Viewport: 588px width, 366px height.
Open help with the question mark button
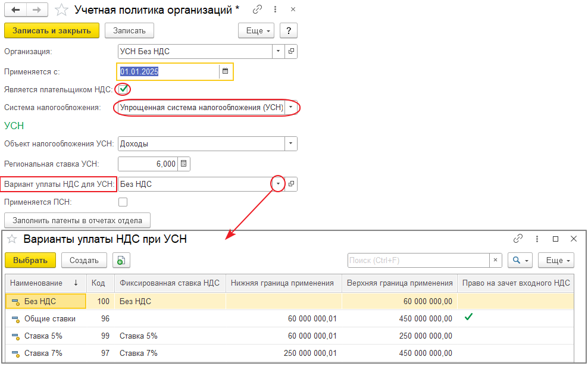pyautogui.click(x=289, y=31)
